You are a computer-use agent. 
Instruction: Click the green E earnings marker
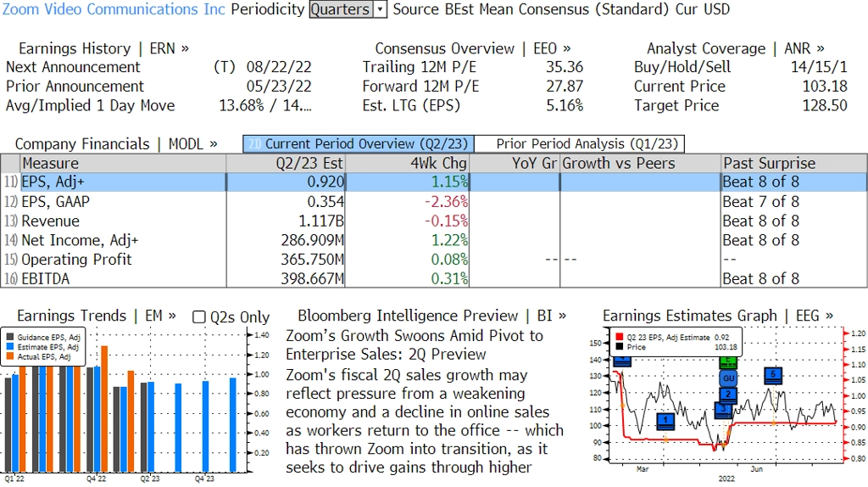(728, 363)
